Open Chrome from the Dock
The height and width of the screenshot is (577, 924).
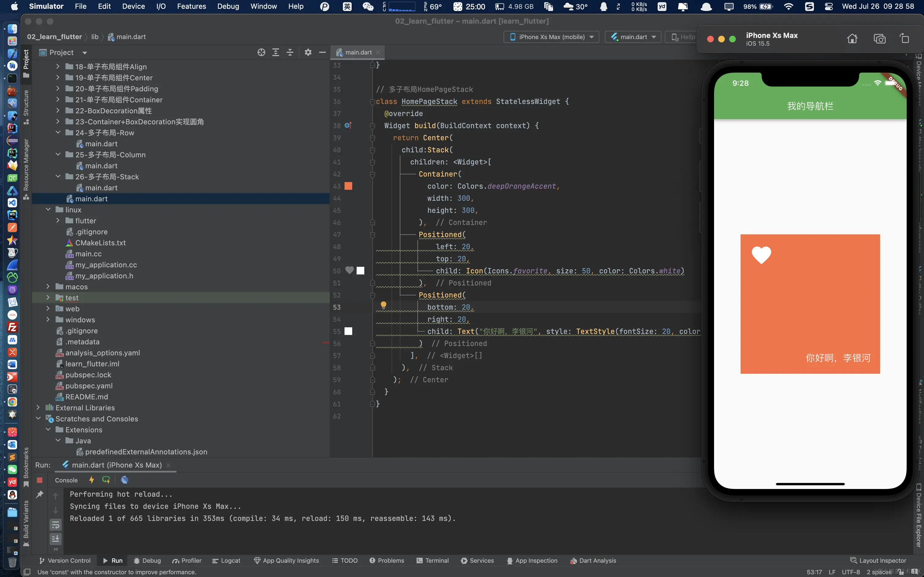click(x=12, y=402)
